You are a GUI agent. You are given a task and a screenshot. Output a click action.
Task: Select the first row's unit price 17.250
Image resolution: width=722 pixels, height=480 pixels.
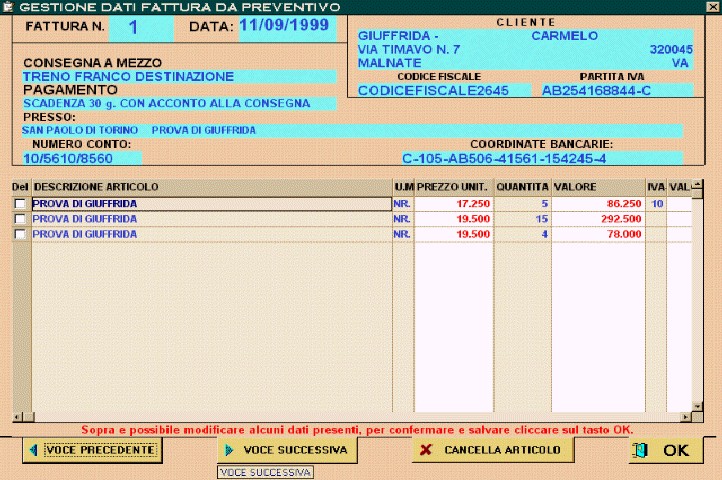click(x=454, y=204)
